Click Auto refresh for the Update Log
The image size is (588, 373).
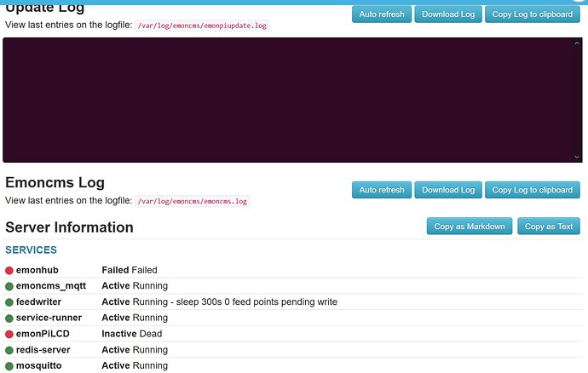pos(382,14)
